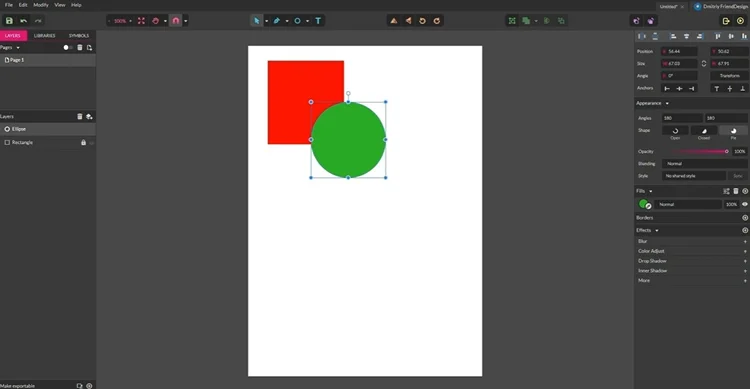Switch to the Libraries tab
Viewport: 750px width, 389px height.
pos(44,35)
